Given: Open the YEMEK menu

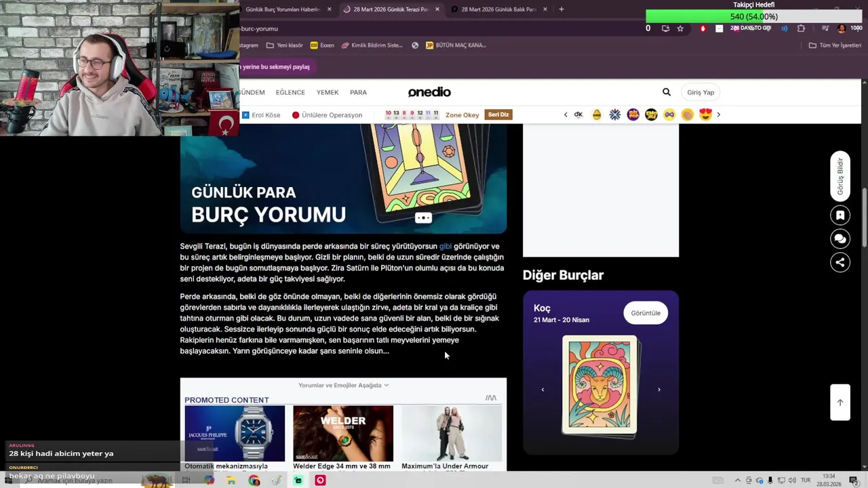Looking at the screenshot, I should point(328,92).
